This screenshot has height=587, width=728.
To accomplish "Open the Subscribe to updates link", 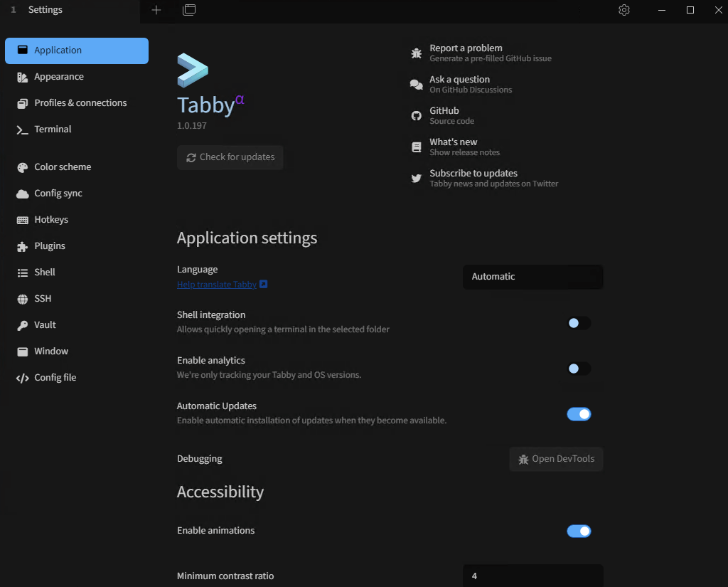I will point(493,178).
